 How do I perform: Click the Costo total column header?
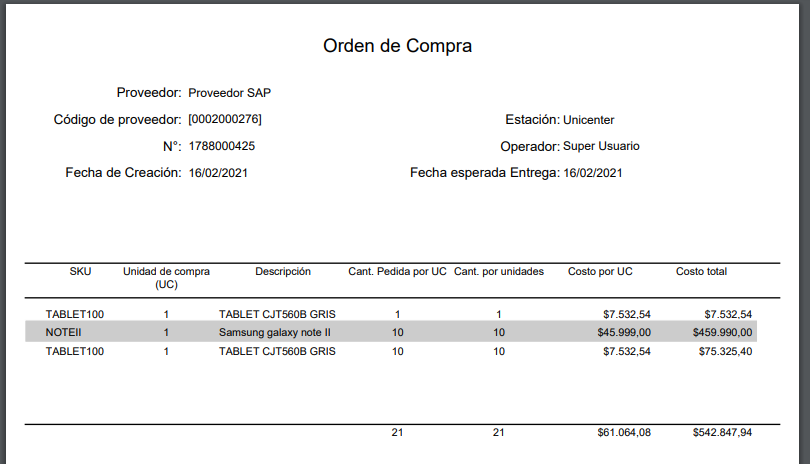click(x=701, y=272)
